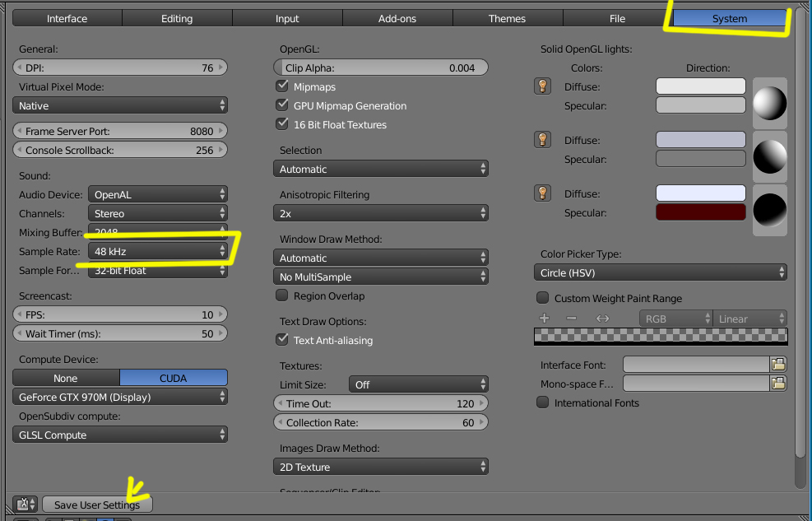
Task: Switch to the Add-ons tab
Action: coord(397,19)
